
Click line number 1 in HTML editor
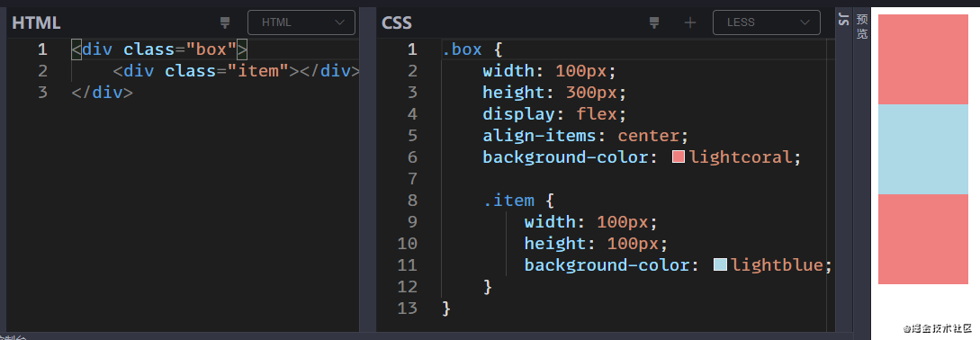[42, 49]
